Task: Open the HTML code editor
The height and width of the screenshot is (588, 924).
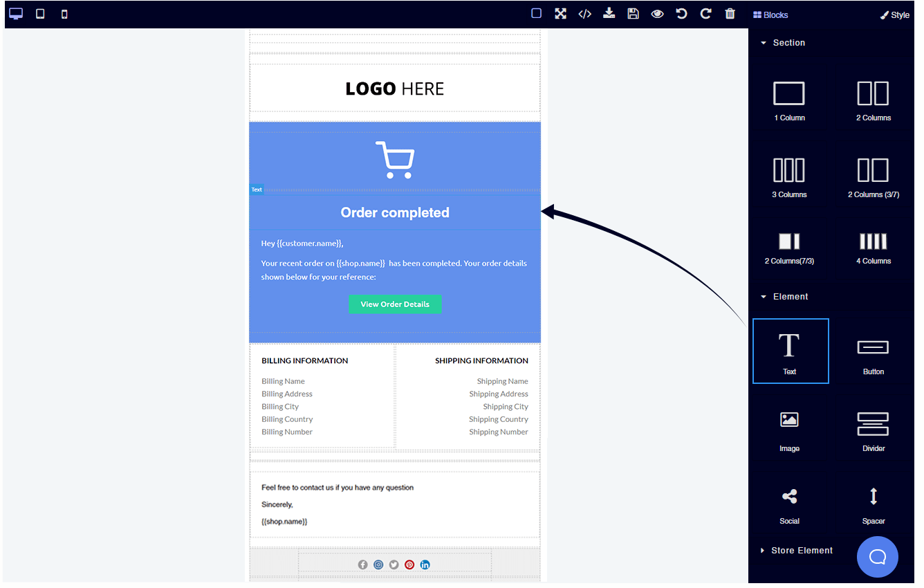Action: [584, 13]
